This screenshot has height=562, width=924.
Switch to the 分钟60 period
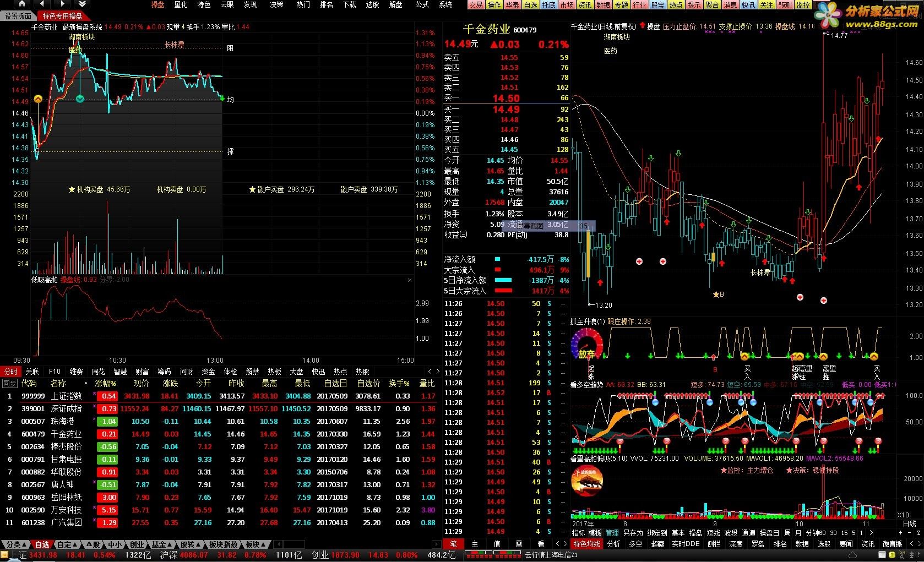pos(816,533)
